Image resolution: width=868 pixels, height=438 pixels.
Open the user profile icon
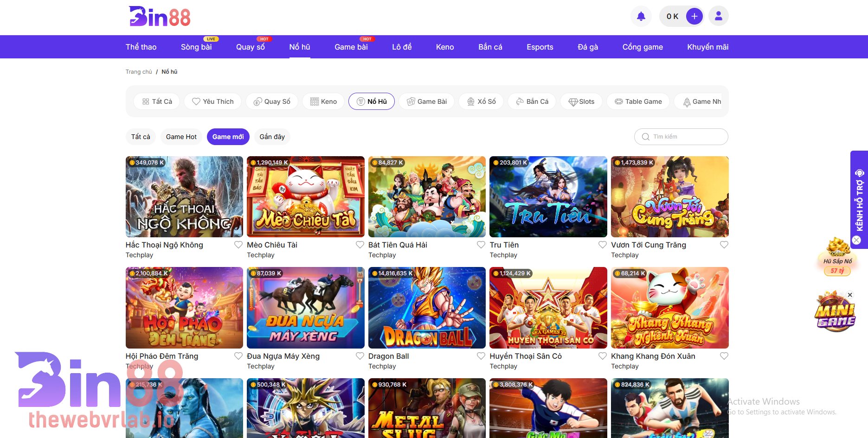pyautogui.click(x=718, y=16)
